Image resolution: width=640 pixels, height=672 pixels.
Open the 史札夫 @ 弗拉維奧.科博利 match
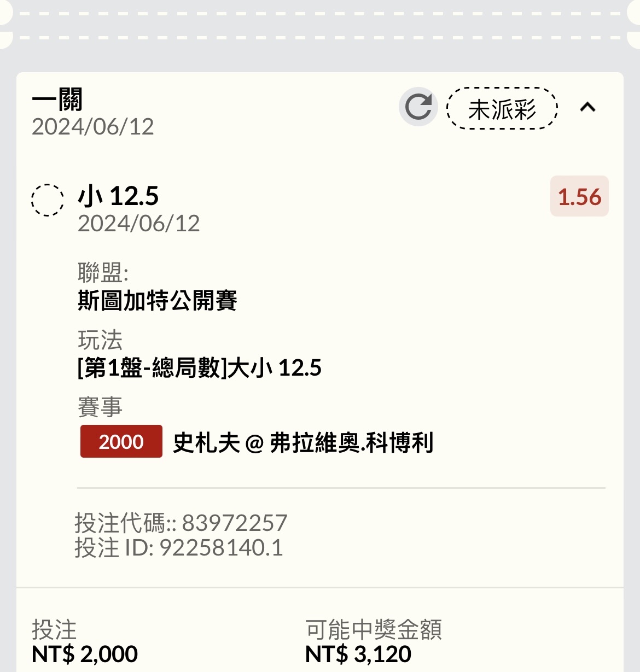tap(303, 442)
